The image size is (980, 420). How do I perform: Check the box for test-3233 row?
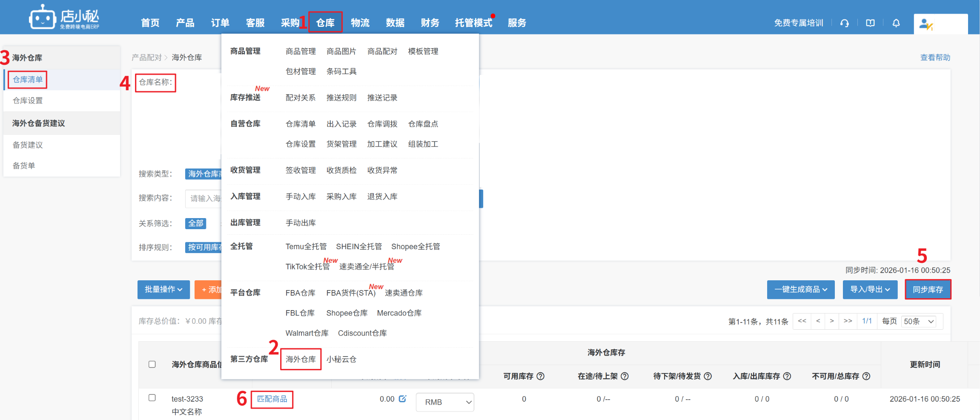152,398
